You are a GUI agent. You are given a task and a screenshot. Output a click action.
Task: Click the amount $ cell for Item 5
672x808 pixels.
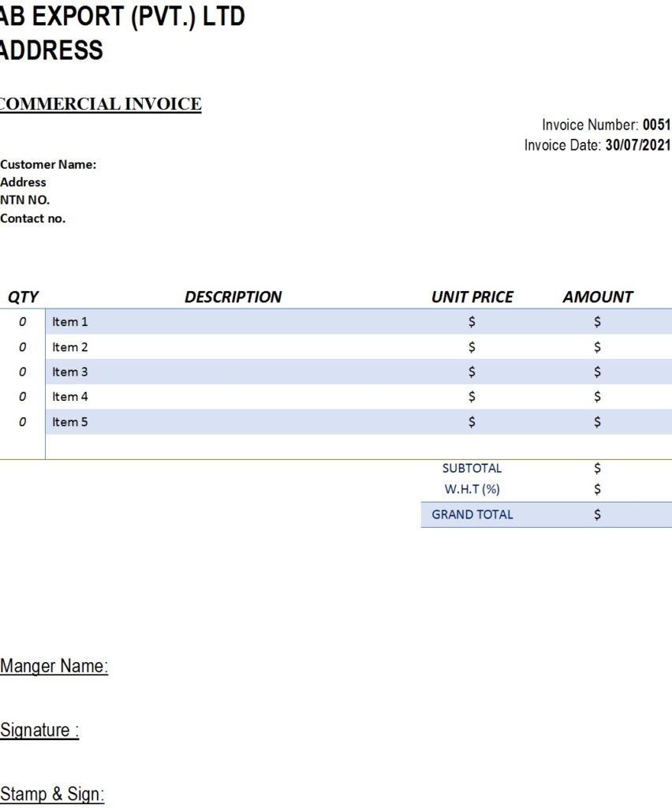click(597, 421)
